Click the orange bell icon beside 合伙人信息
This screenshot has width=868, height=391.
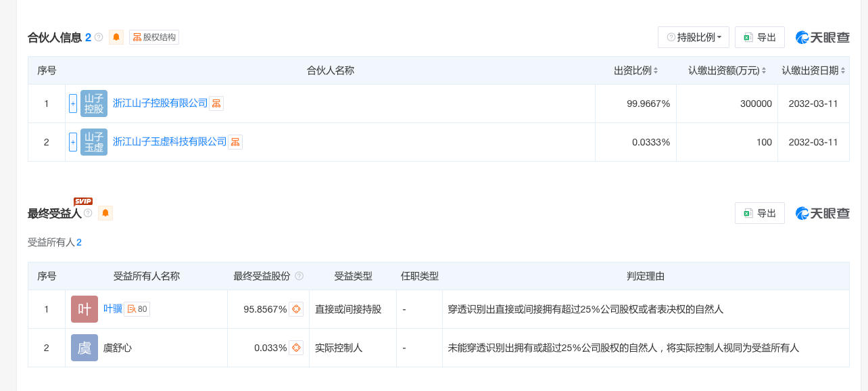tap(116, 37)
